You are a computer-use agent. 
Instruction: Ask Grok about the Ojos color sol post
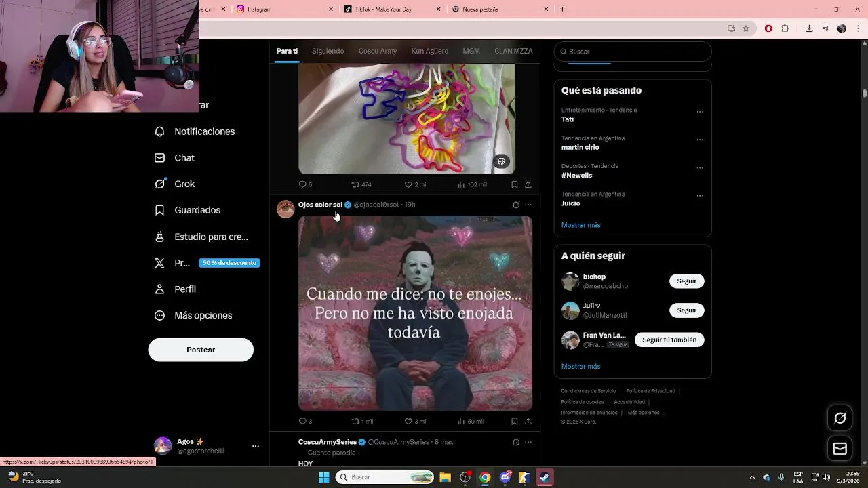pyautogui.click(x=516, y=205)
